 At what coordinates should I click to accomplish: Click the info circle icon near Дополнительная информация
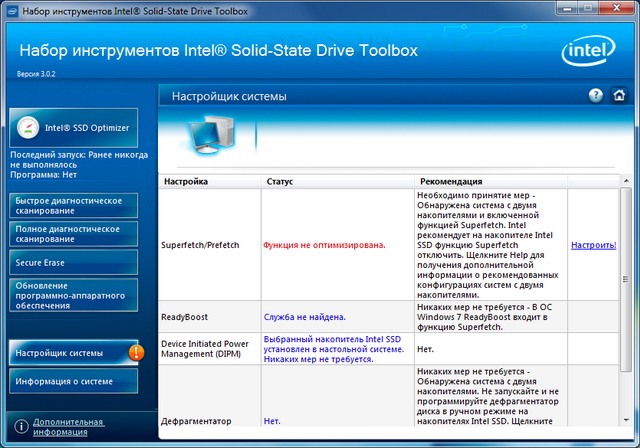(x=21, y=427)
